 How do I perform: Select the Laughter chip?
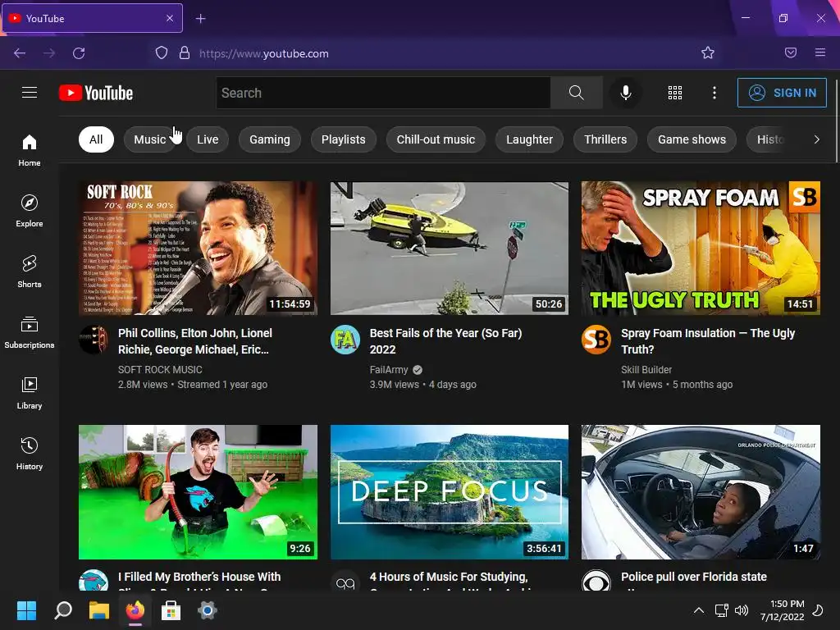[529, 139]
